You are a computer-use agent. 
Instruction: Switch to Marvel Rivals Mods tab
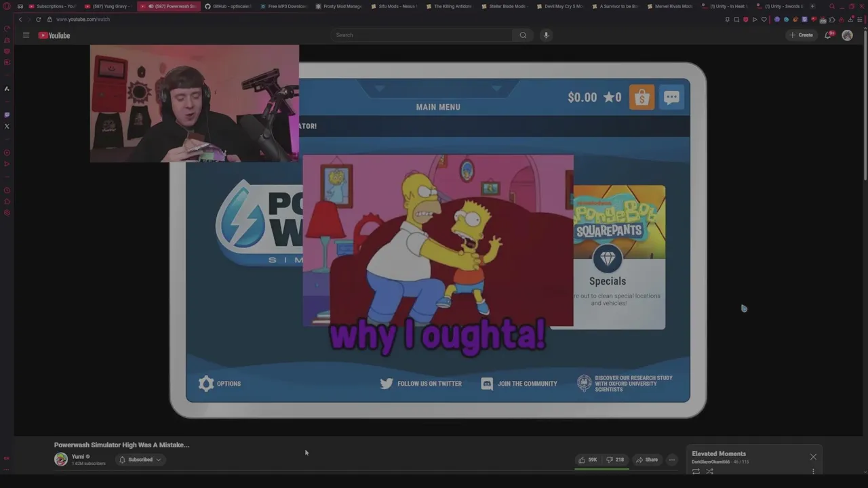coord(669,6)
